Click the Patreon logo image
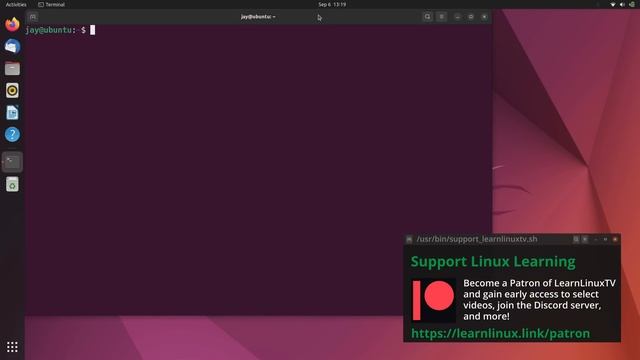640x360 pixels. (433, 300)
